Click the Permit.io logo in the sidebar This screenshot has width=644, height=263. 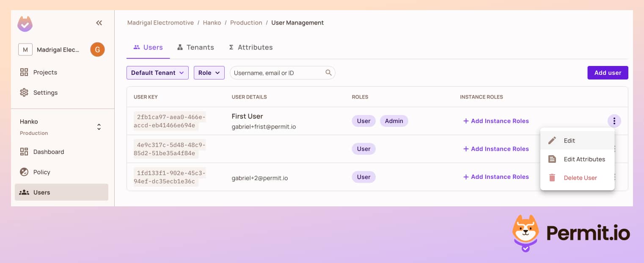click(25, 24)
